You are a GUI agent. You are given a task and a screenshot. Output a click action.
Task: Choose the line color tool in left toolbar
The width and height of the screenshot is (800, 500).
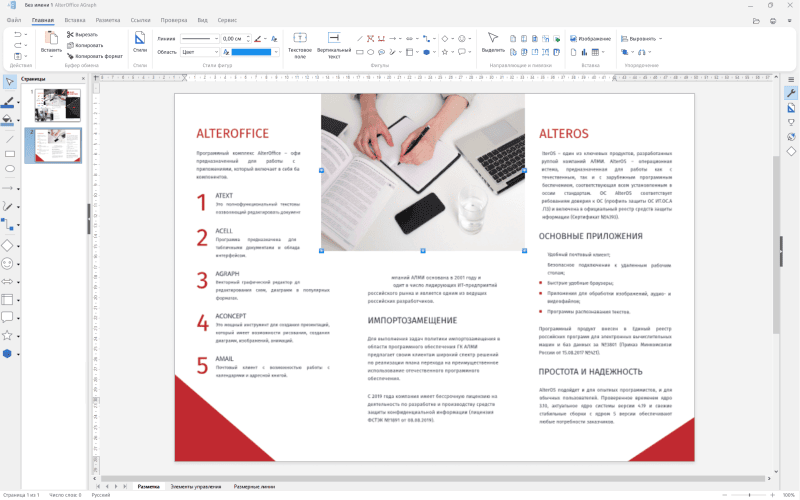[x=7, y=102]
